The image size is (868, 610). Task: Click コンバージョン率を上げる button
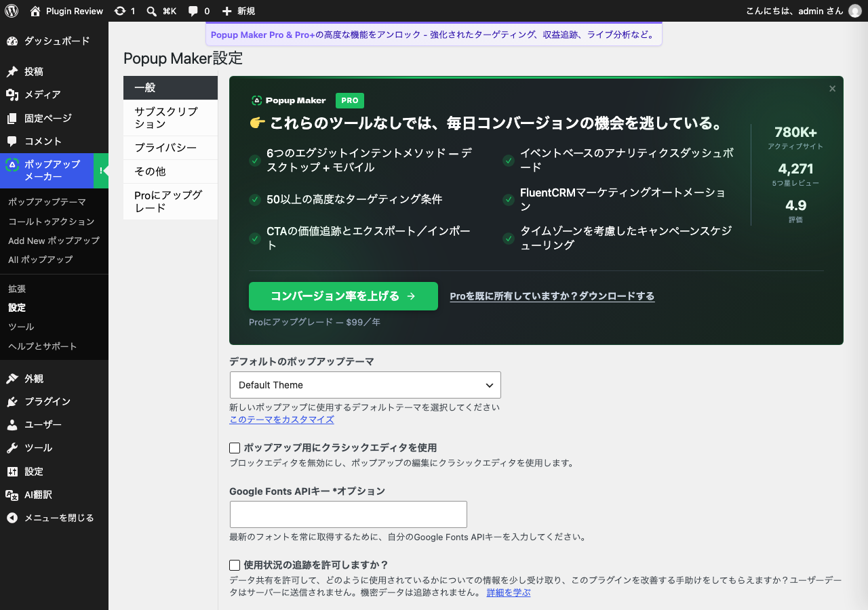click(x=343, y=296)
